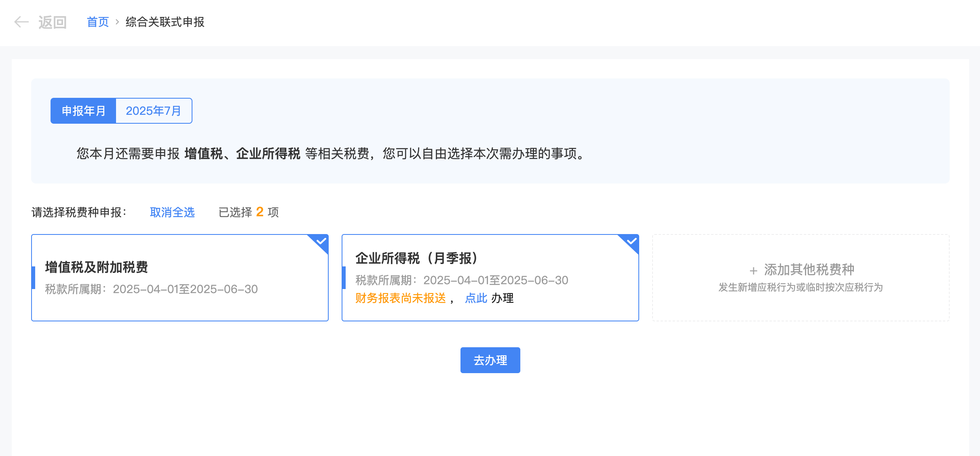Click the 财务报表尚未报送 warning text
The height and width of the screenshot is (456, 980).
(x=401, y=298)
